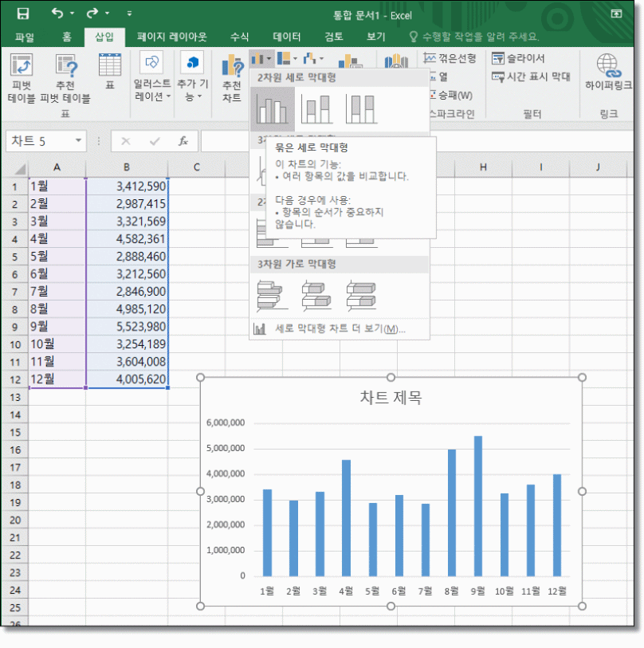Click the Undo arrow icon
Screen dimensions: 644x648
click(57, 14)
